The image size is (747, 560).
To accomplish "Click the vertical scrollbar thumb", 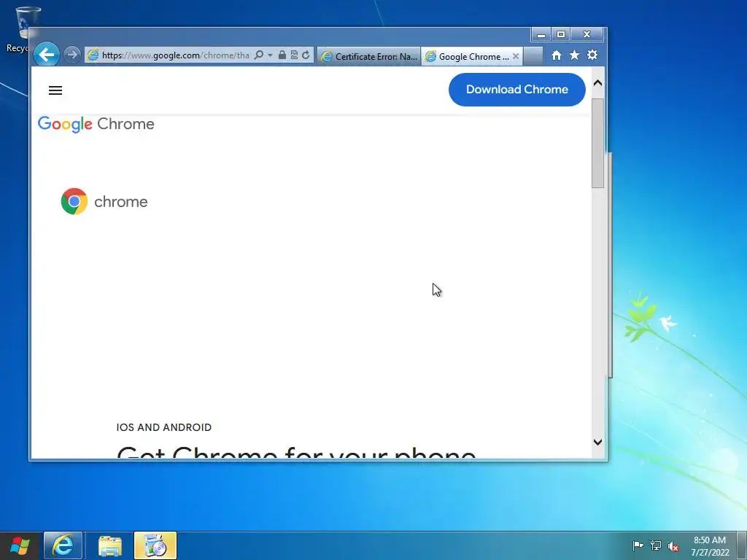I will [598, 143].
